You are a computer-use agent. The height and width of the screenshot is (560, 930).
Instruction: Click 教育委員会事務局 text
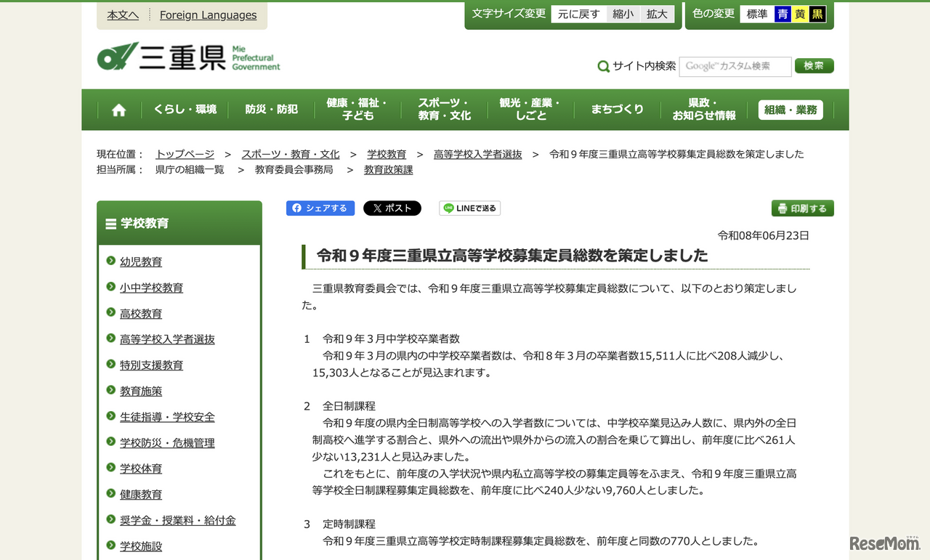click(x=294, y=170)
